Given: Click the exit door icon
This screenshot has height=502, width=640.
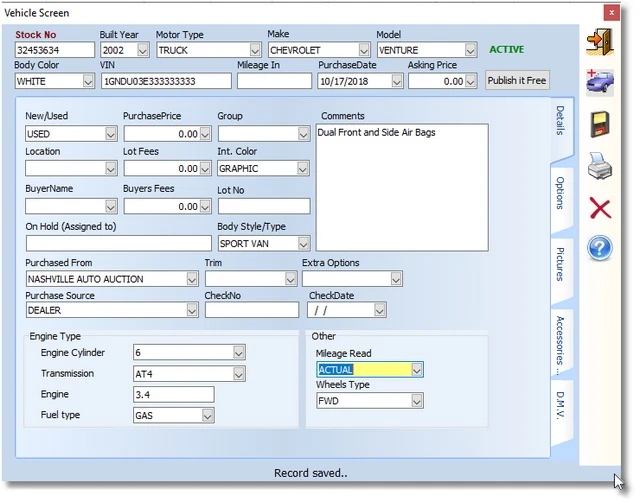Looking at the screenshot, I should 599,41.
